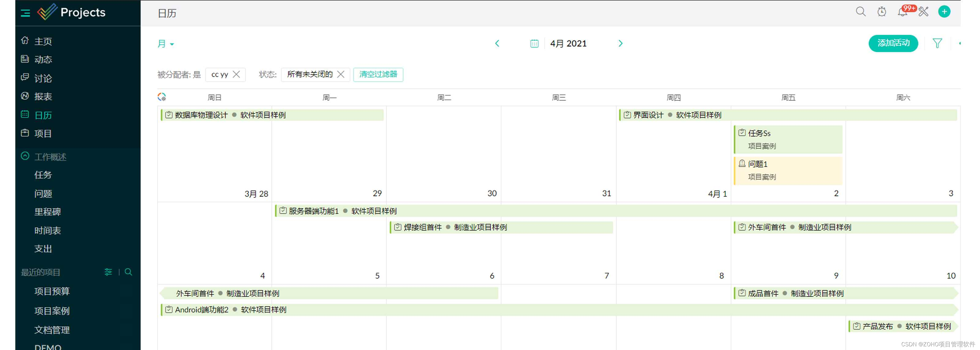Click date number 7
This screenshot has height=350, width=980.
607,276
